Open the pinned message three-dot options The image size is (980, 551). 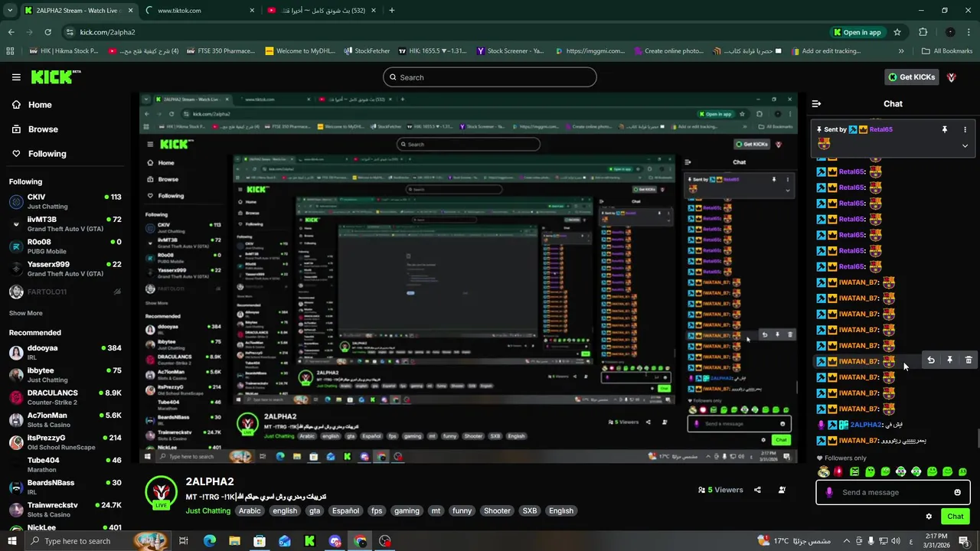pos(965,129)
